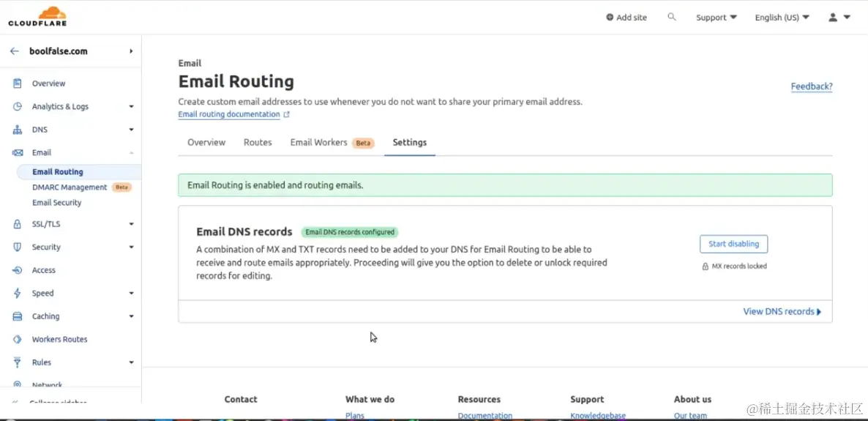Click the Start disabling button
Screen dimensions: 868x421
733,244
